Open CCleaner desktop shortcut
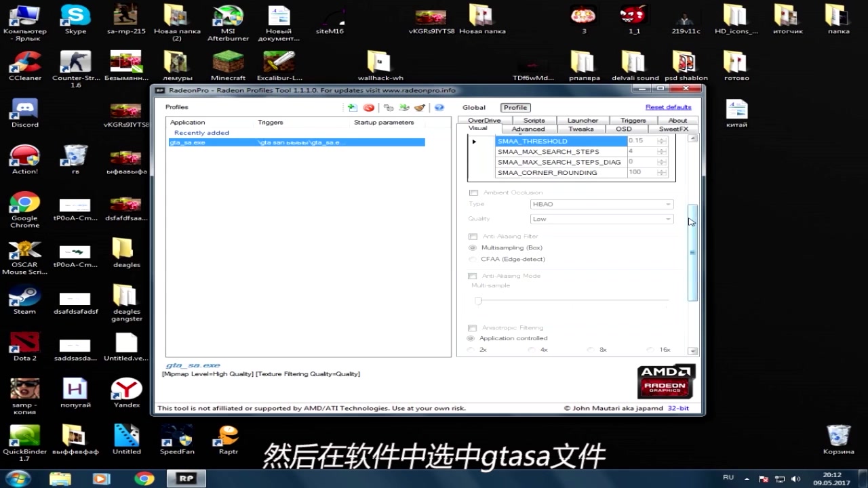The width and height of the screenshot is (868, 488). point(25,66)
